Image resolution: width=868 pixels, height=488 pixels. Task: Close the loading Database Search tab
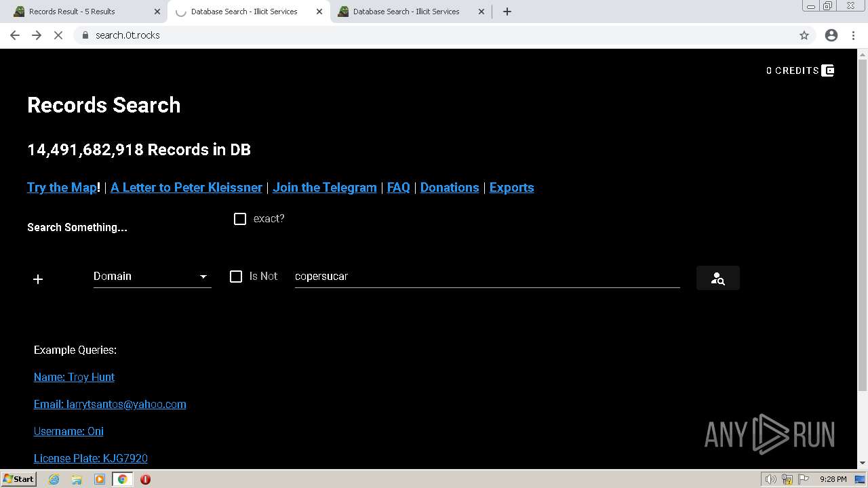319,12
